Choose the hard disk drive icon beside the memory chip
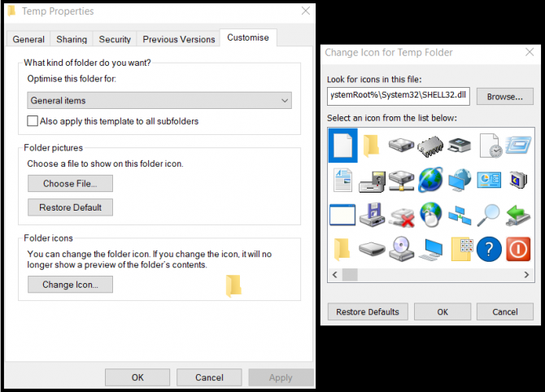 point(401,144)
